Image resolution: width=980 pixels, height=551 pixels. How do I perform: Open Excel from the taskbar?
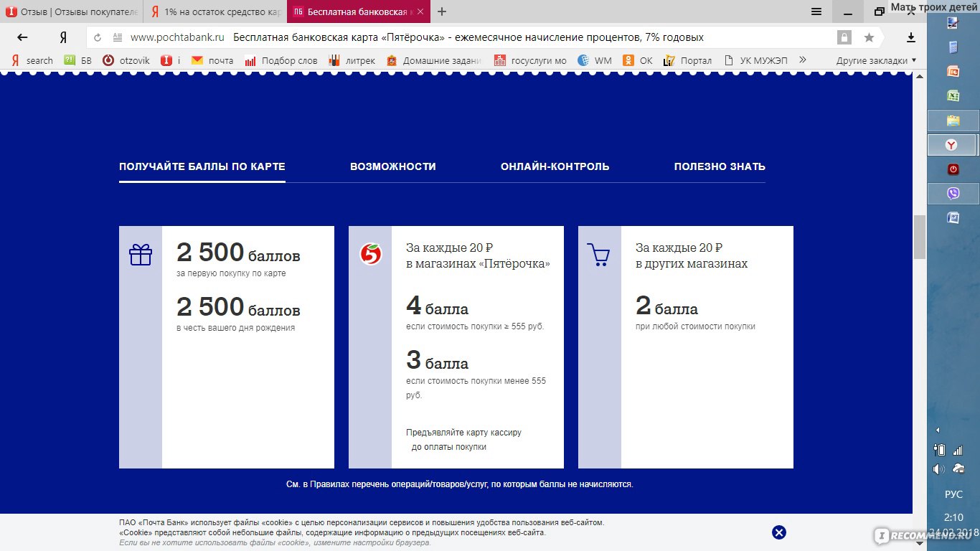click(953, 95)
